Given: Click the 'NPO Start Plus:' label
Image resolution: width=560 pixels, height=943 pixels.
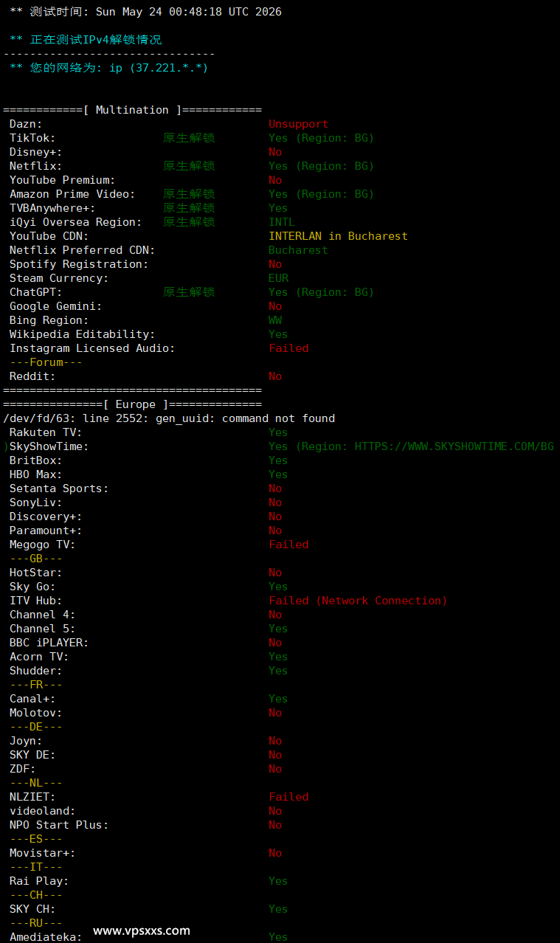Looking at the screenshot, I should point(59,825).
